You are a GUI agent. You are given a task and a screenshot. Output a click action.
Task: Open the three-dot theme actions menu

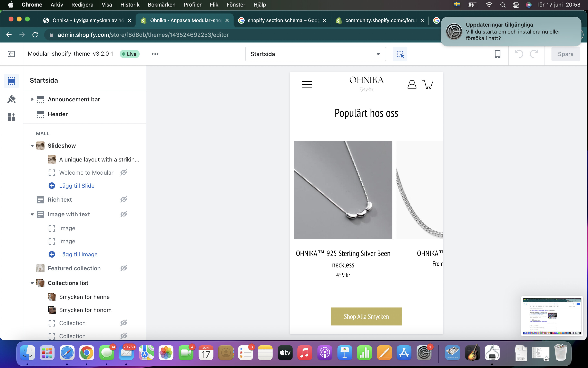(x=155, y=54)
